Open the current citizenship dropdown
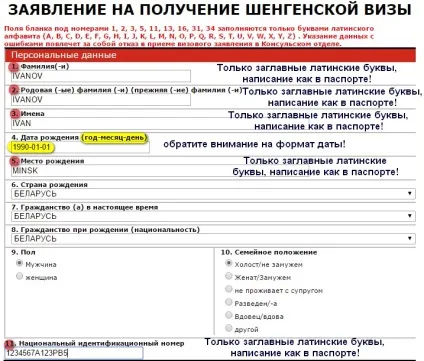This screenshot has height=361, width=424. [x=213, y=216]
